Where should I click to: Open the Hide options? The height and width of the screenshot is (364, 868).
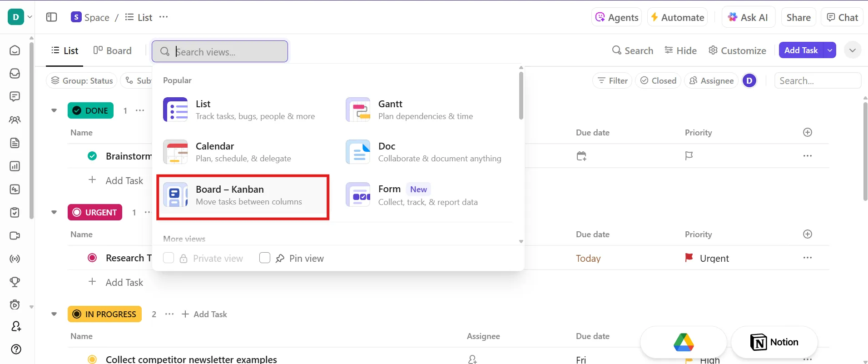pyautogui.click(x=680, y=50)
